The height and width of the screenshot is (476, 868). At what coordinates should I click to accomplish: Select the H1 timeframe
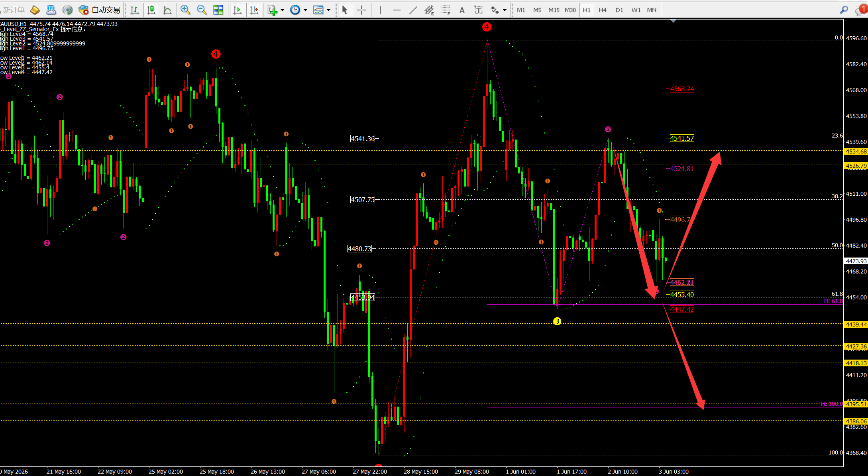[x=587, y=10]
